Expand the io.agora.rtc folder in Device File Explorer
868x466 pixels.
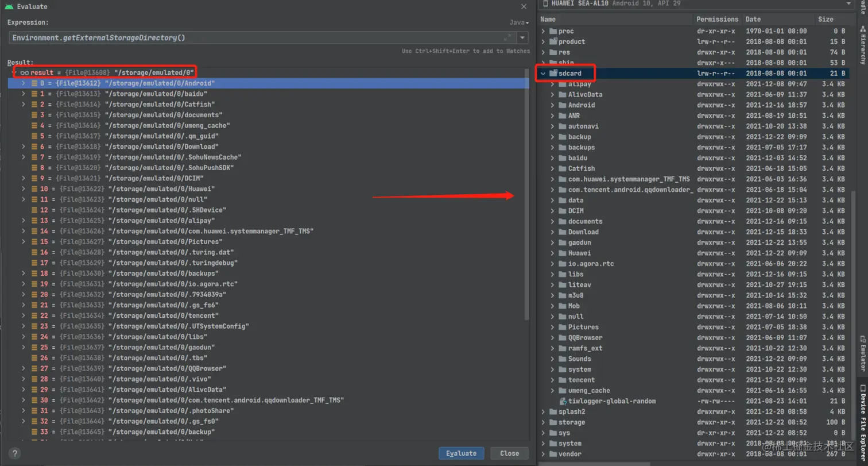click(553, 264)
